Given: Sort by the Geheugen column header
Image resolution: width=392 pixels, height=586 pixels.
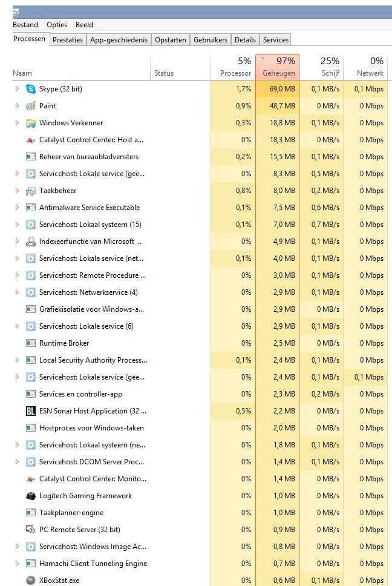Looking at the screenshot, I should 278,67.
